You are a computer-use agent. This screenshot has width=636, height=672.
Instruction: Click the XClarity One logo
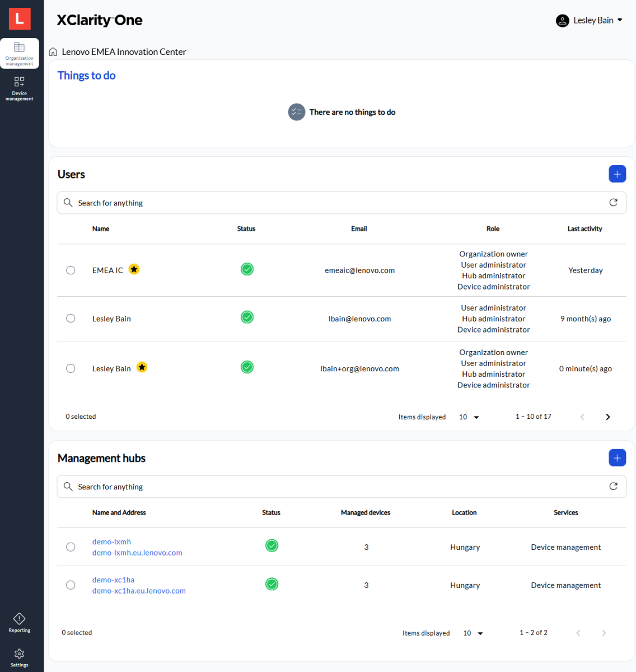99,20
